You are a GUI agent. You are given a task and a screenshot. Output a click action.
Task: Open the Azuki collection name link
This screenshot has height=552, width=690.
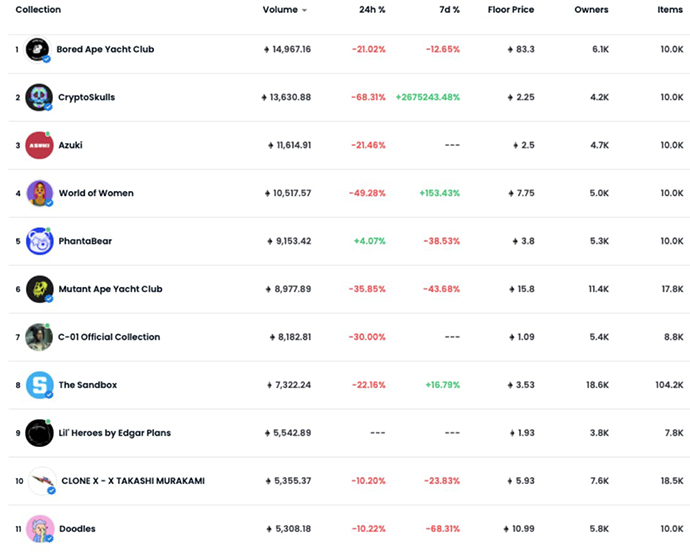pyautogui.click(x=70, y=145)
